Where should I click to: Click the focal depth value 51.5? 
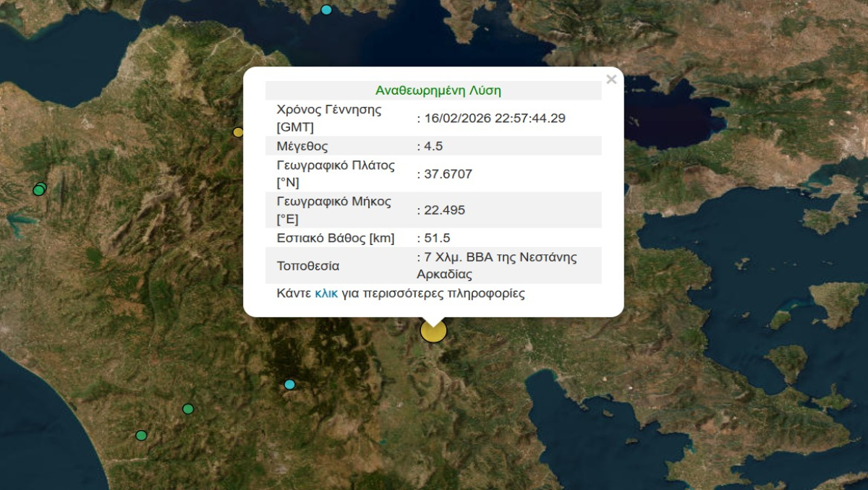pyautogui.click(x=436, y=238)
